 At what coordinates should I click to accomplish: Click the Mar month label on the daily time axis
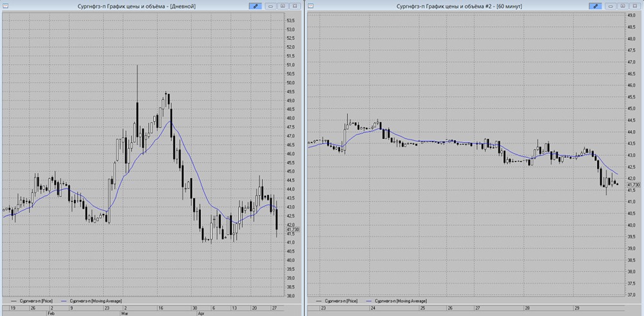click(x=126, y=313)
